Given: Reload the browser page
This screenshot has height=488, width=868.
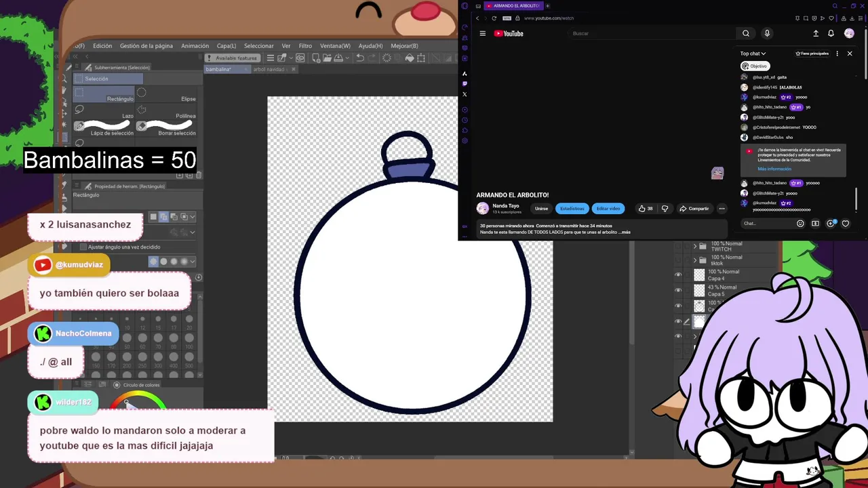Looking at the screenshot, I should 494,18.
